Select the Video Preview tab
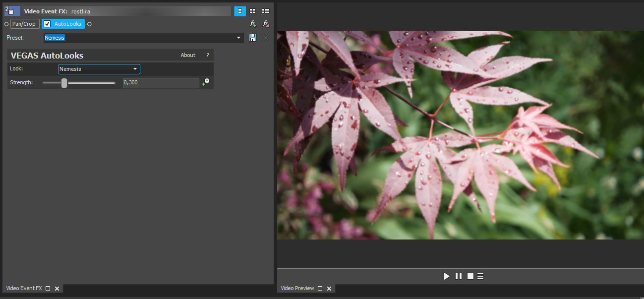 coord(297,288)
